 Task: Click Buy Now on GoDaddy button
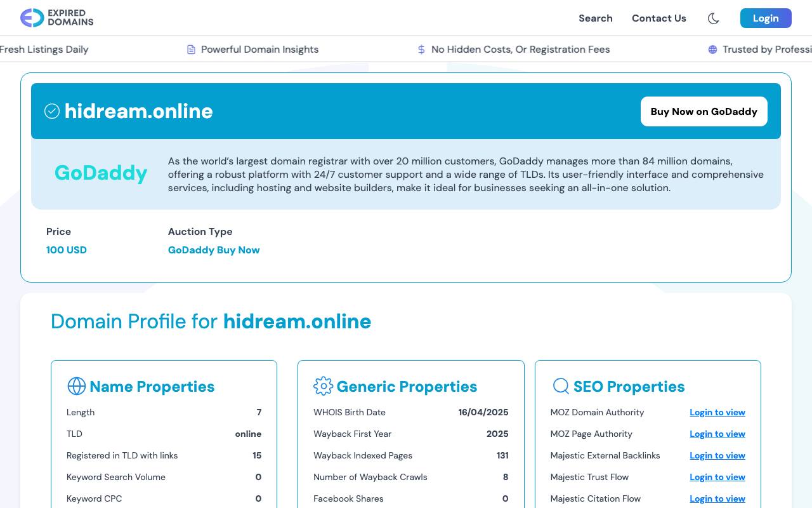704,111
